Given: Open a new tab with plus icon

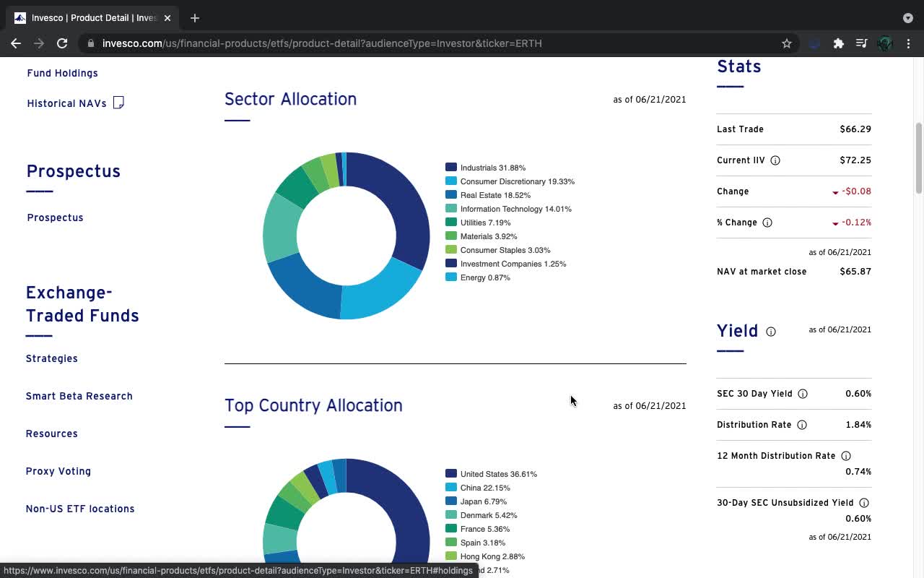Looking at the screenshot, I should click(194, 18).
